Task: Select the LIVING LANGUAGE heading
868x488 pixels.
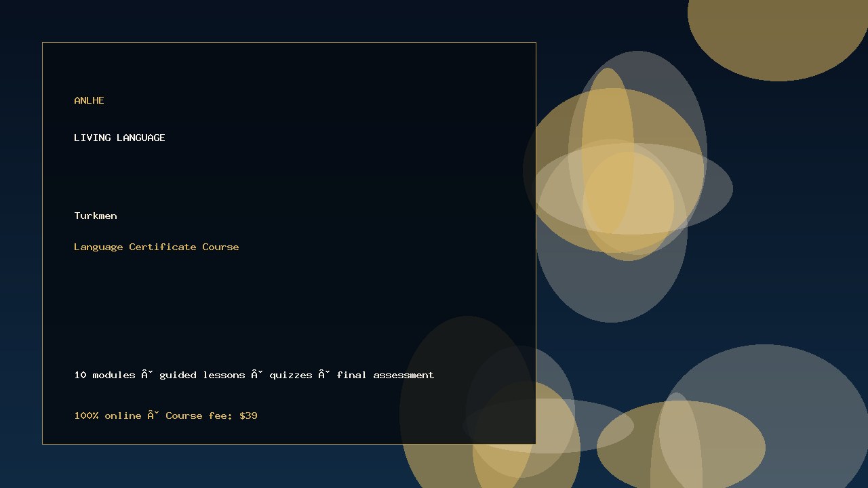Action: click(119, 138)
